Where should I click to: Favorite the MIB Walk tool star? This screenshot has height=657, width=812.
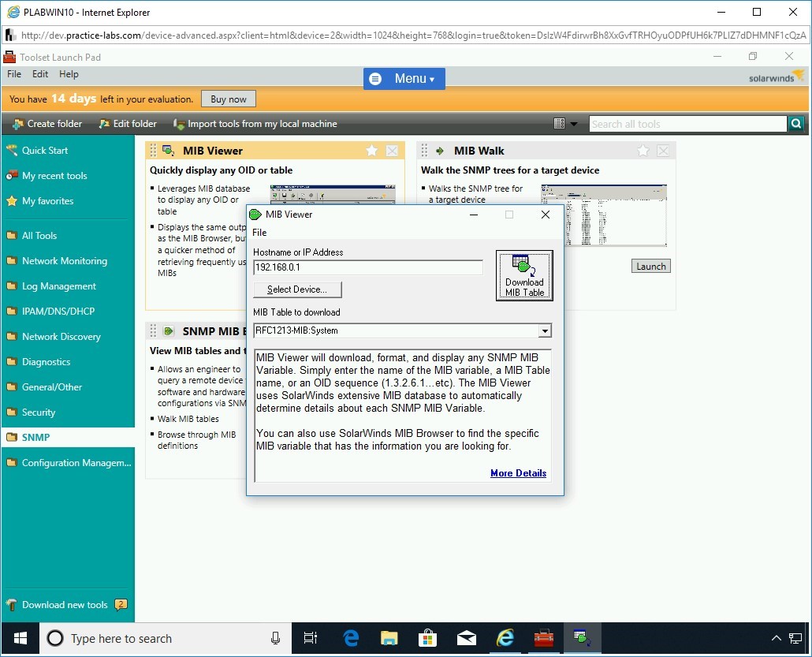pos(643,151)
